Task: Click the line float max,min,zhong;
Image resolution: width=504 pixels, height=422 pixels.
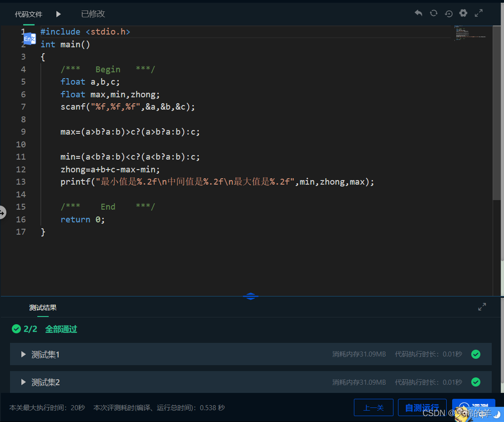Action: (x=110, y=95)
